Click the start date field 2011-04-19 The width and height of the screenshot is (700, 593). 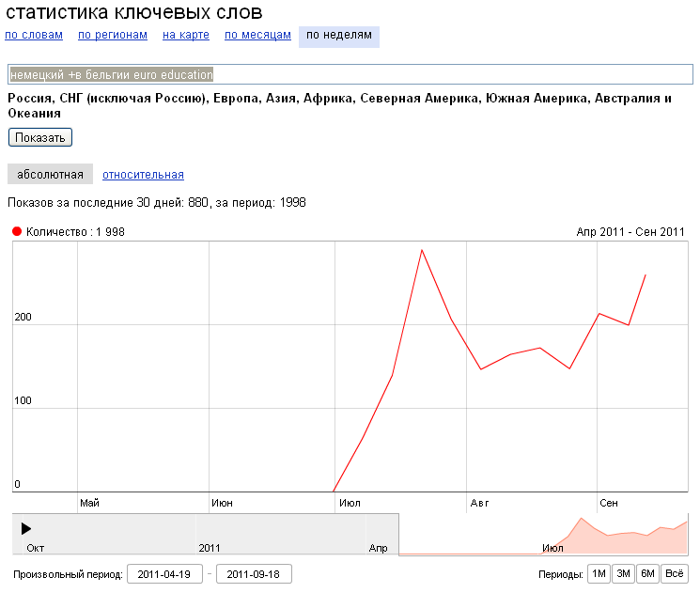click(164, 574)
